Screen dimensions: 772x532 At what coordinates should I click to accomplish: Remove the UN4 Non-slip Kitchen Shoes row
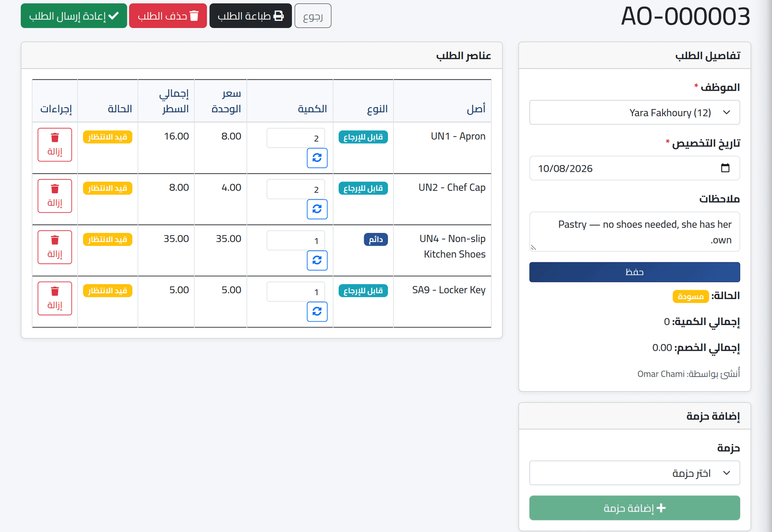(55, 247)
